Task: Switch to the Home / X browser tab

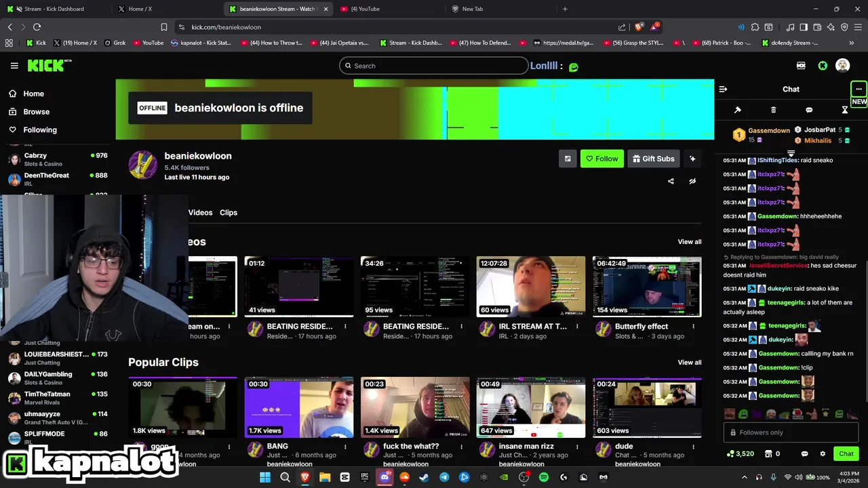Action: click(x=166, y=9)
